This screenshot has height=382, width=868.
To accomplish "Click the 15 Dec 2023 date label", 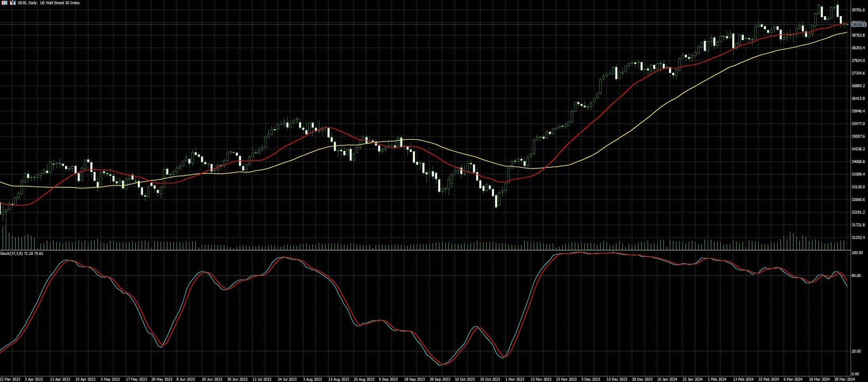I will click(617, 379).
